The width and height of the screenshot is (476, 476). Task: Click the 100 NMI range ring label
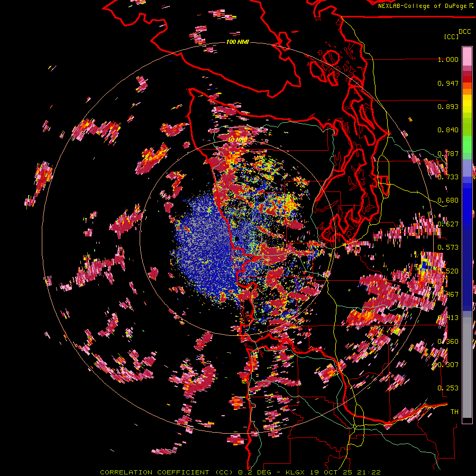coord(237,42)
